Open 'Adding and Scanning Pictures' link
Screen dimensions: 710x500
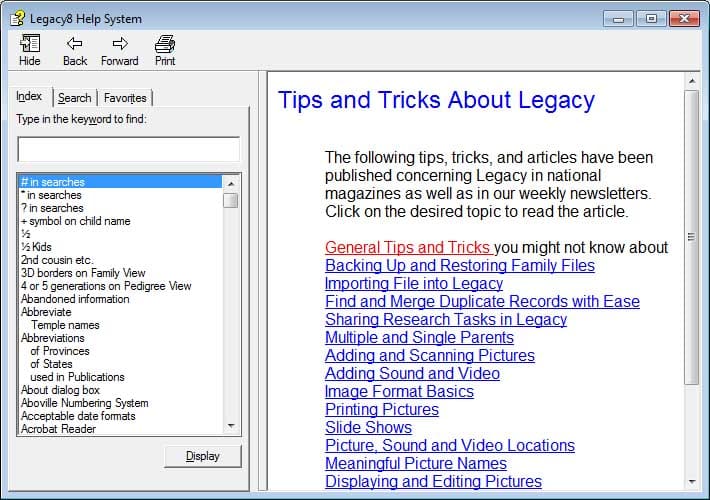click(x=430, y=356)
